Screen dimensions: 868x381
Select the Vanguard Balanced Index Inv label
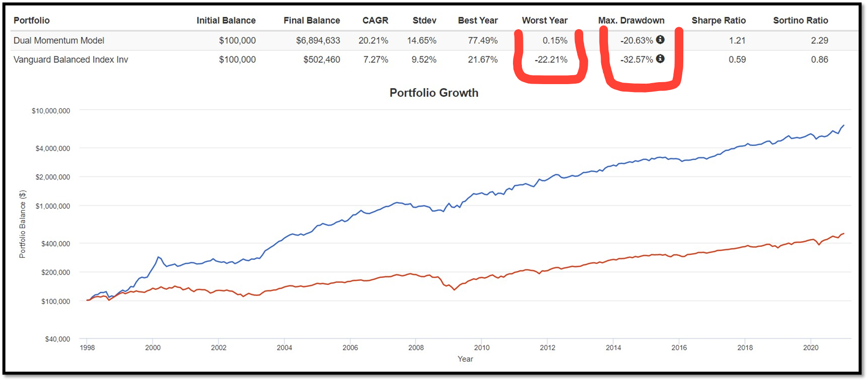(x=71, y=60)
